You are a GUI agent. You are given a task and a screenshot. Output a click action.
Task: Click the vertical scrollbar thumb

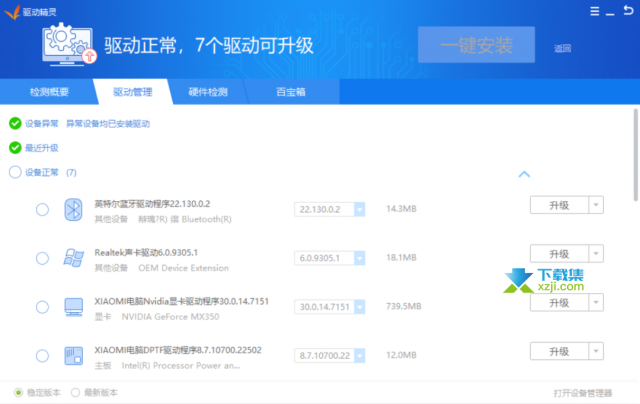(636, 155)
